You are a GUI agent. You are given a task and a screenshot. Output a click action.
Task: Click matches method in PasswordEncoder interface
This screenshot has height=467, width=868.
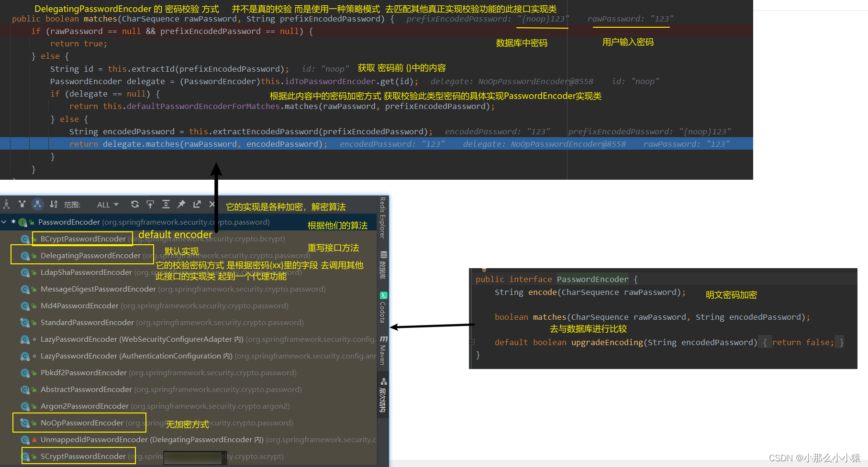549,317
